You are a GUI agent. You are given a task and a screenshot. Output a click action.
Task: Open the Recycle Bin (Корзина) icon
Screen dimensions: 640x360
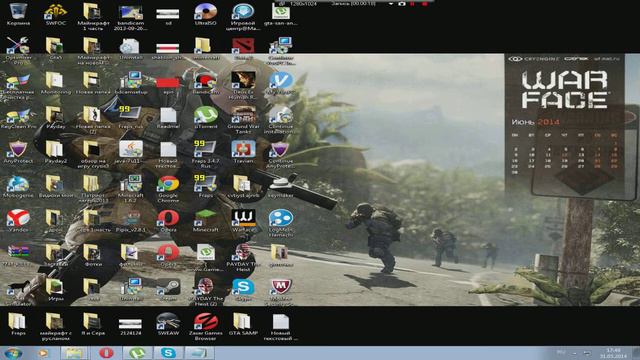pos(18,14)
